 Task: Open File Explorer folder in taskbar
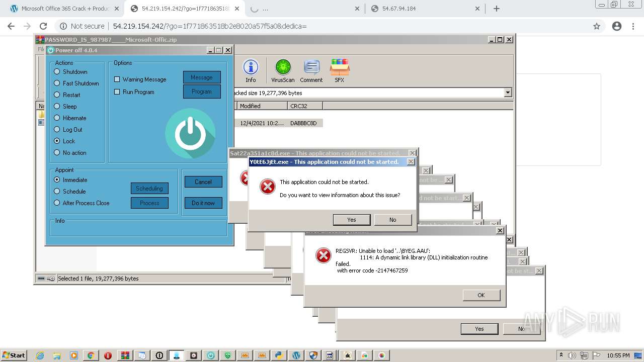57,355
